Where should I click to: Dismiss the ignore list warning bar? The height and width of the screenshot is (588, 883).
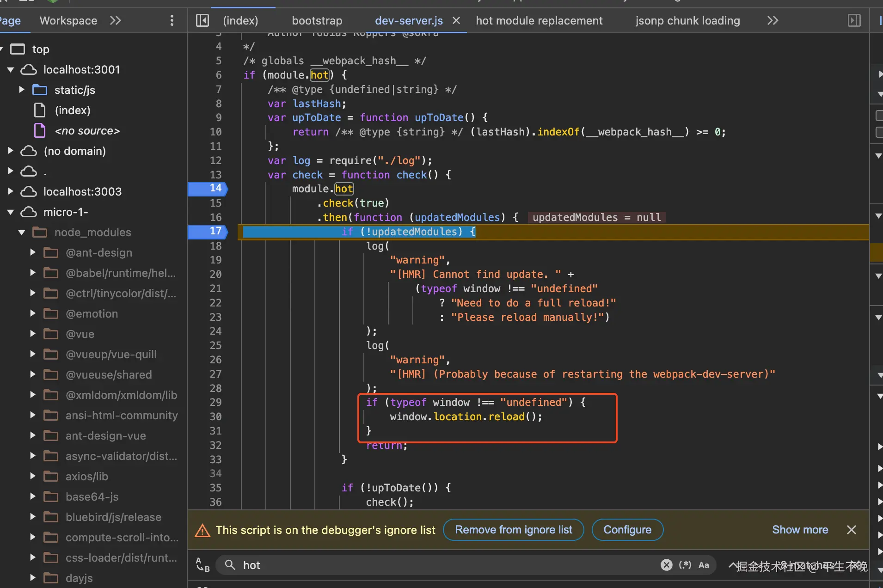852,530
